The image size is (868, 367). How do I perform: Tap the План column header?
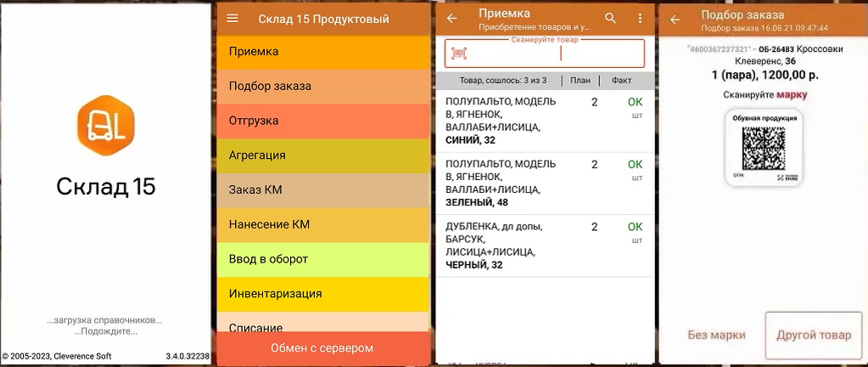tap(580, 81)
